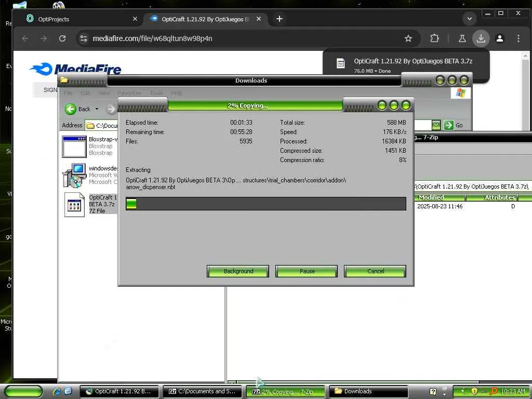
Task: Open Chrome extensions puzzle icon
Action: 434,38
